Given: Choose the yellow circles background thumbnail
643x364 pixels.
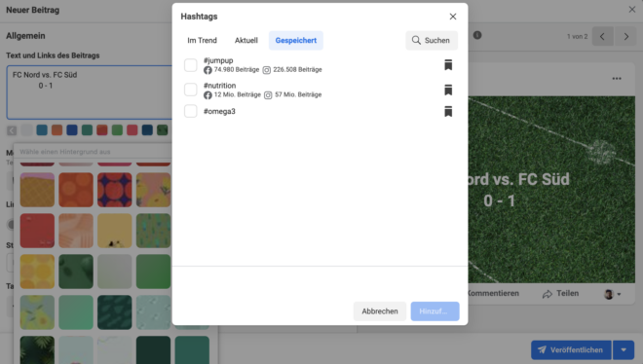Looking at the screenshot, I should [x=37, y=272].
